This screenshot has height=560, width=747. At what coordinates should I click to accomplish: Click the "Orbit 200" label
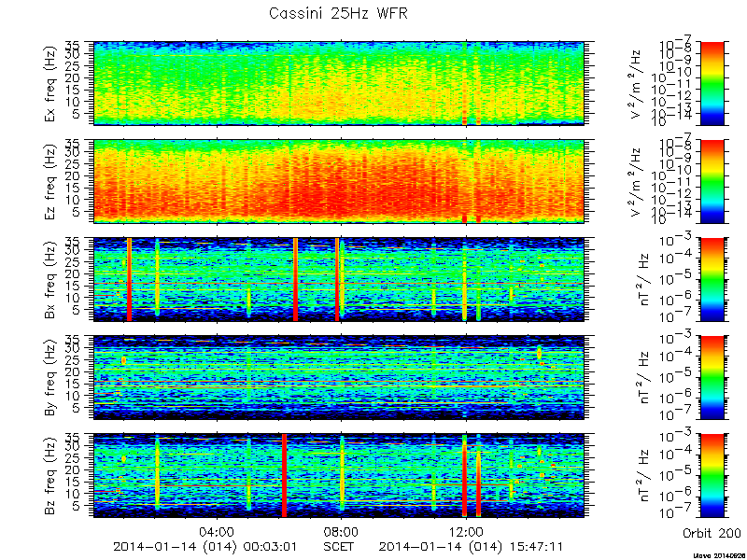pyautogui.click(x=712, y=532)
